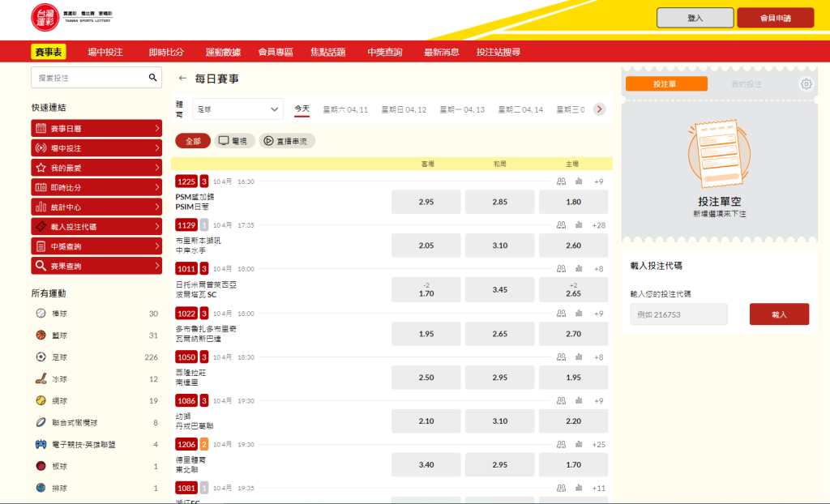Click head-to-head icon for match 1129
Image resolution: width=830 pixels, height=504 pixels.
click(x=561, y=225)
